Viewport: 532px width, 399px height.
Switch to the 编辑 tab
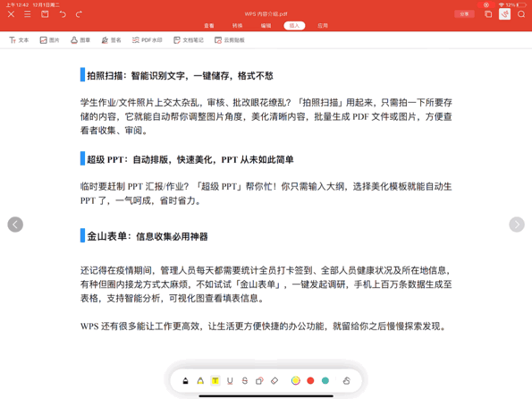coord(266,25)
